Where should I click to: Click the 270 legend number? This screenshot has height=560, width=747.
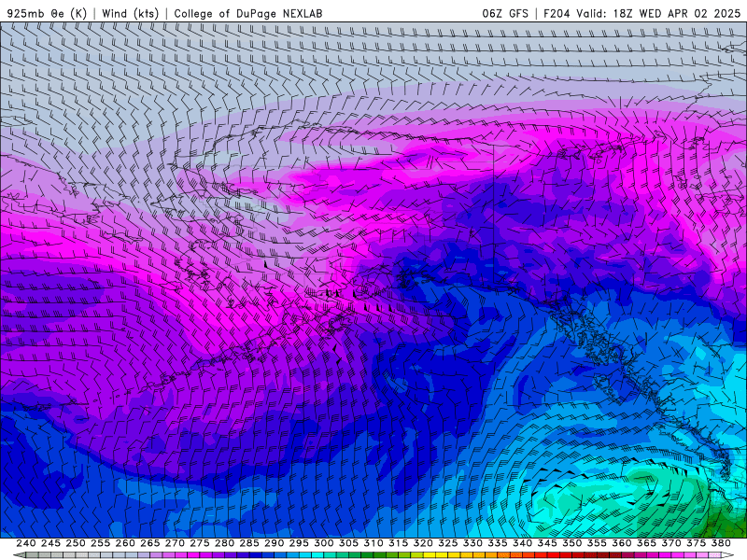pos(175,543)
